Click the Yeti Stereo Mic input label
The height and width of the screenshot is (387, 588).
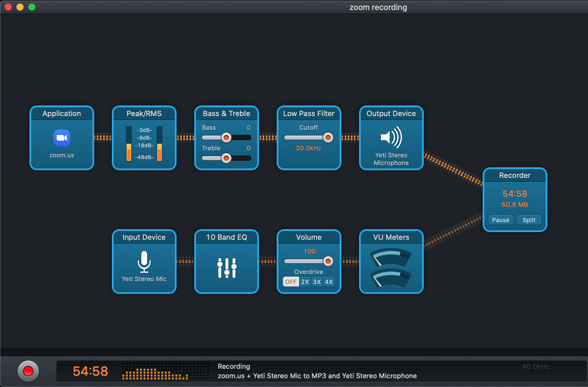click(x=144, y=279)
